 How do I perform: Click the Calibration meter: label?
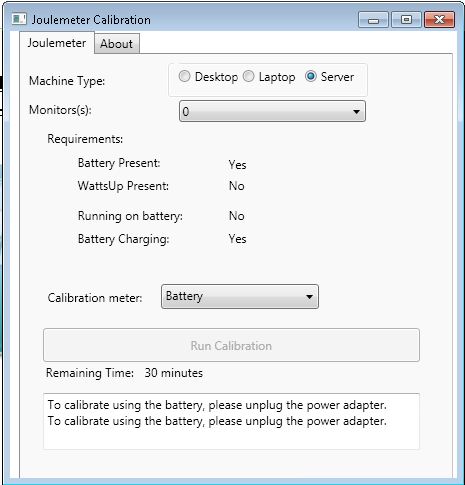tap(95, 298)
